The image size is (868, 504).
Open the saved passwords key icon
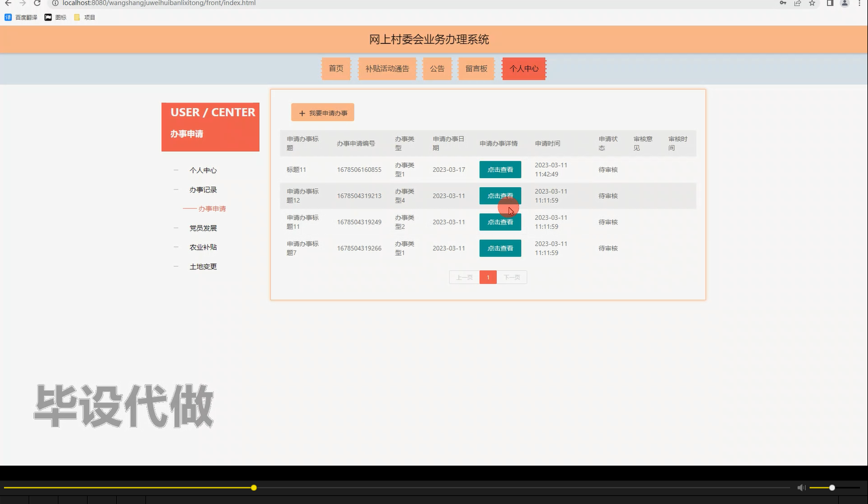click(783, 3)
